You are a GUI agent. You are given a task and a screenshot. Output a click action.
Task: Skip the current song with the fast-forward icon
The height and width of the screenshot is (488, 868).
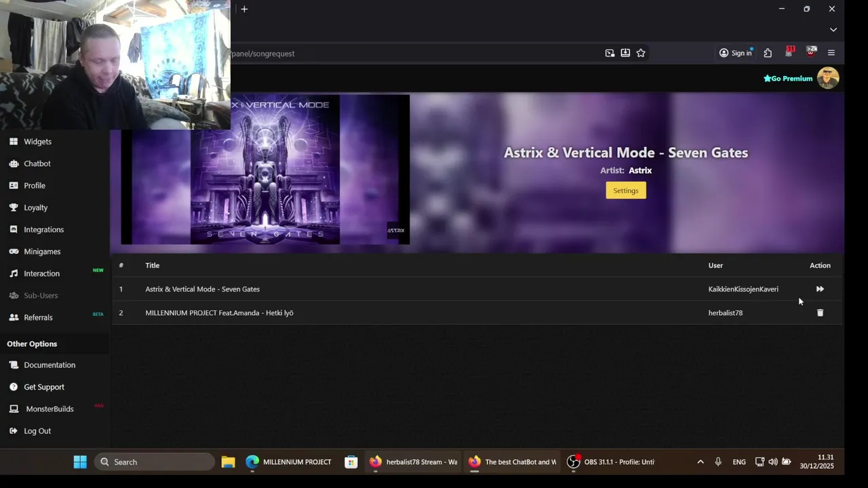[x=820, y=289]
